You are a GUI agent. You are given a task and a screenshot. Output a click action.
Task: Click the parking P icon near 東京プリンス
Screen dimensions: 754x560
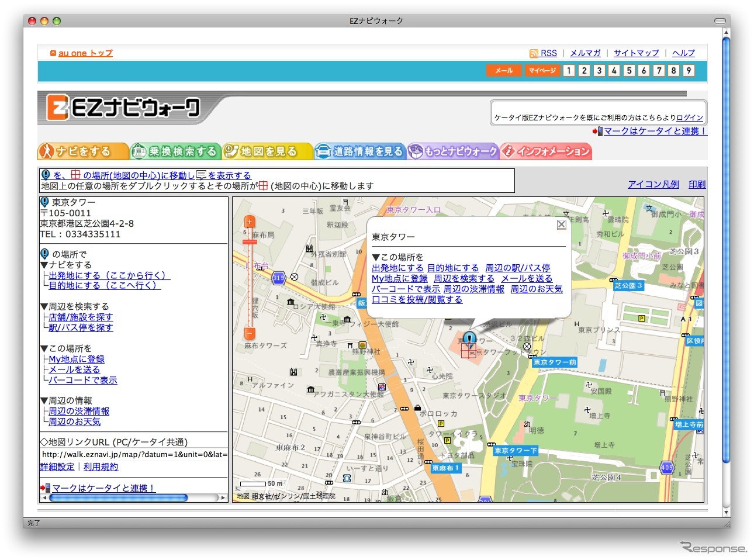pyautogui.click(x=642, y=319)
